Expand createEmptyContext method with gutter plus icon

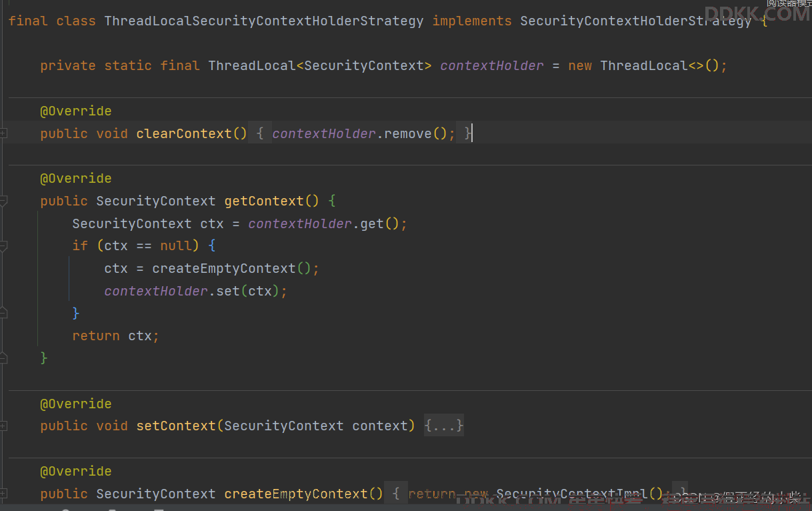click(3, 494)
